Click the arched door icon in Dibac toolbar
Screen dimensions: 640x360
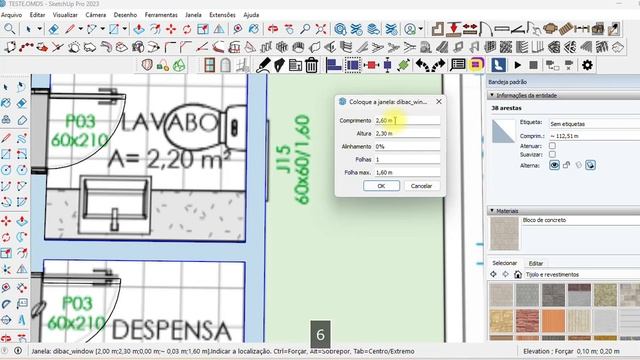[x=225, y=65]
